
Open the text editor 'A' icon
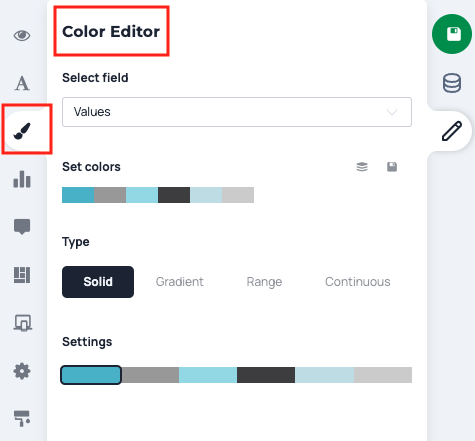point(22,83)
